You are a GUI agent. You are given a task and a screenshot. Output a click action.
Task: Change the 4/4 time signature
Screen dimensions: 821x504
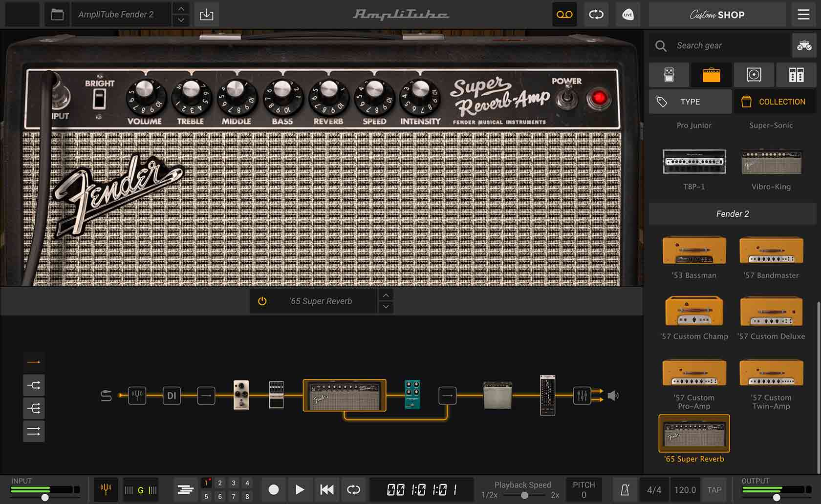click(654, 490)
